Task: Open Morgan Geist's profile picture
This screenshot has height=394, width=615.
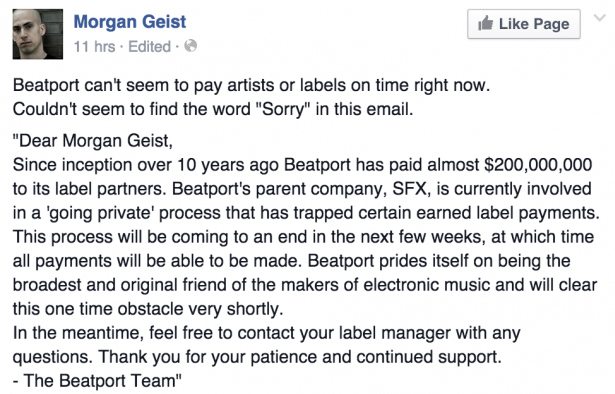Action: (38, 34)
